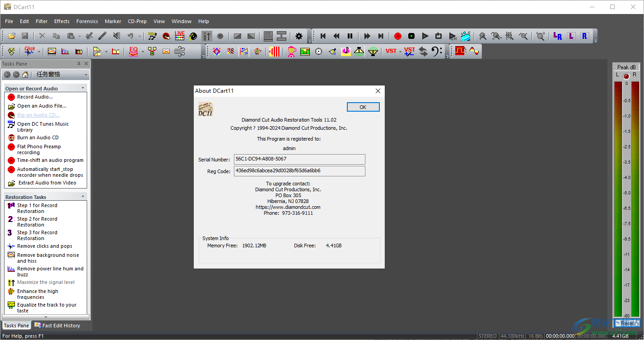The width and height of the screenshot is (644, 340).
Task: Open the settings gear icon in toolbar
Action: (x=299, y=36)
